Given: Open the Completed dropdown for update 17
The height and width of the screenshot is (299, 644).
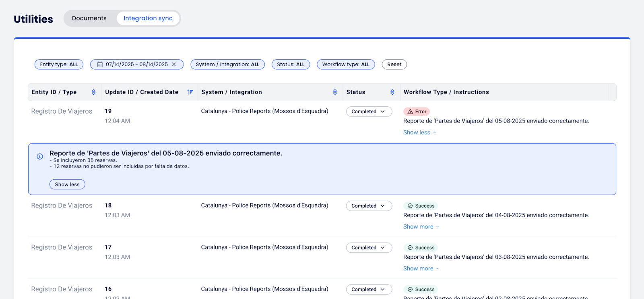Looking at the screenshot, I should (x=369, y=248).
